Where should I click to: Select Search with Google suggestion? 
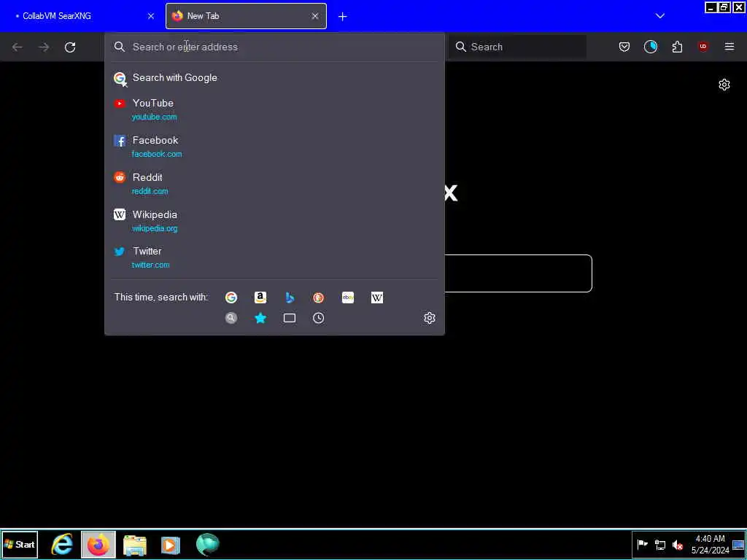274,77
